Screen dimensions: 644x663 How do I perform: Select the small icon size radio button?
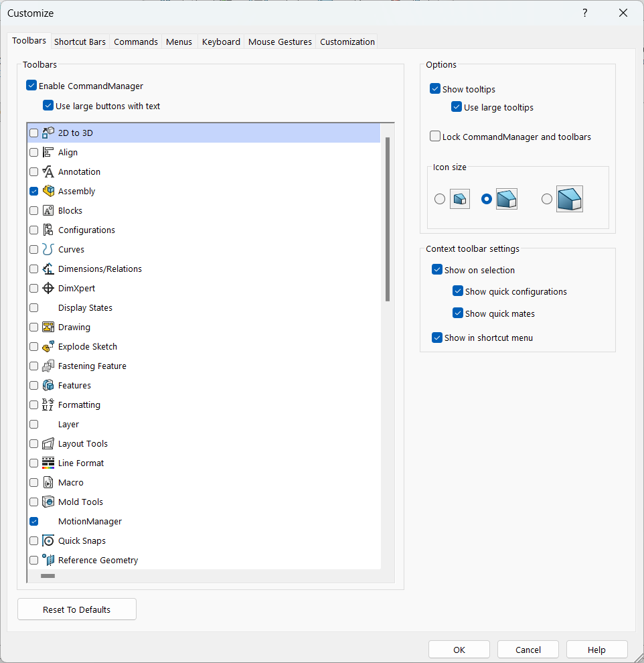tap(439, 199)
